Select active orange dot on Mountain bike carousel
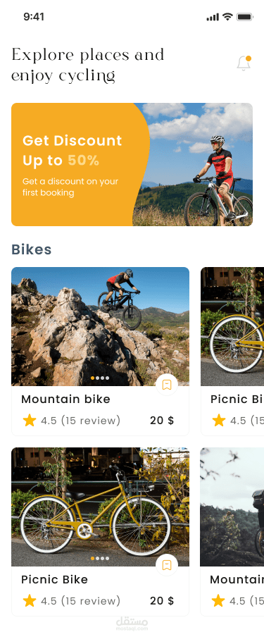This screenshot has height=644, width=264. pyautogui.click(x=92, y=378)
